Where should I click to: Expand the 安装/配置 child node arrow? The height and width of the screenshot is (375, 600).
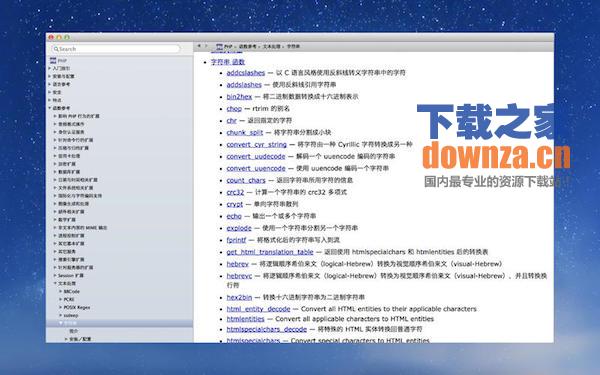66,339
